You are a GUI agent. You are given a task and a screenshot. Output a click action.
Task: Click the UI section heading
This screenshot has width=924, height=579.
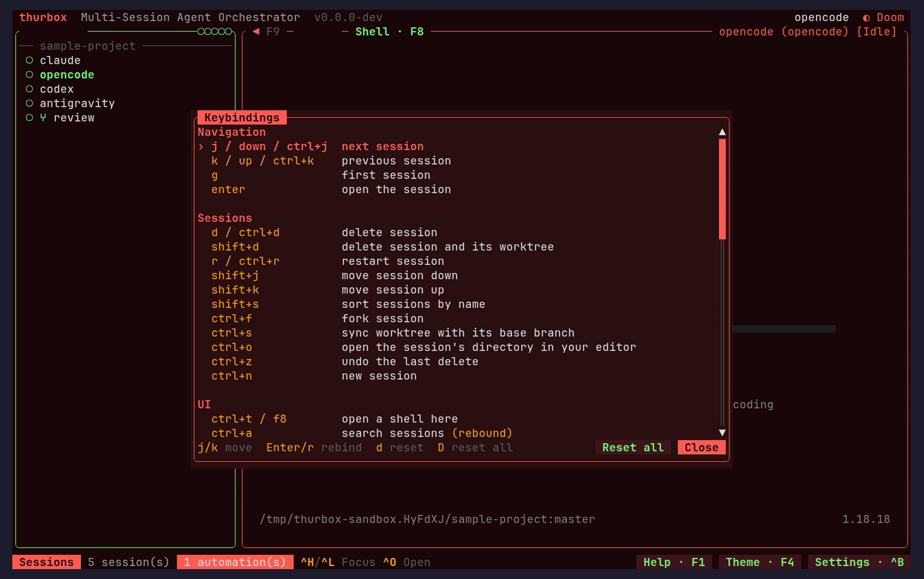click(x=205, y=405)
